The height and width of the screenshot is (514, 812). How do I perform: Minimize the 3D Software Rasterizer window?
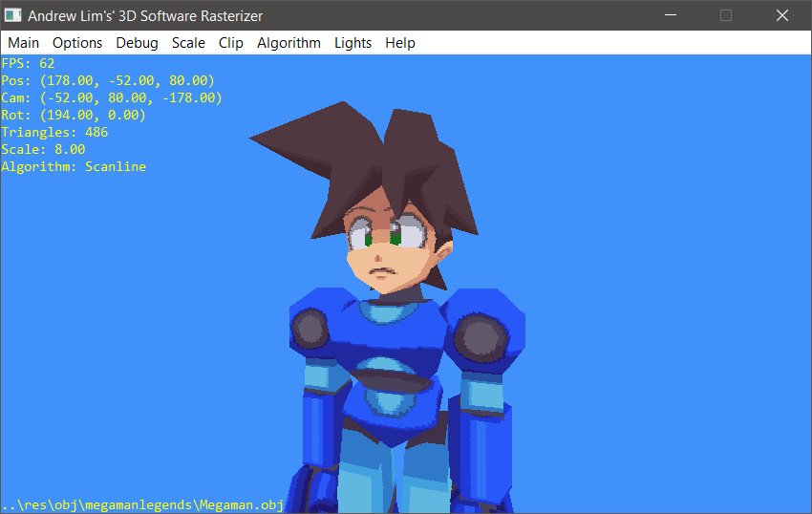671,15
